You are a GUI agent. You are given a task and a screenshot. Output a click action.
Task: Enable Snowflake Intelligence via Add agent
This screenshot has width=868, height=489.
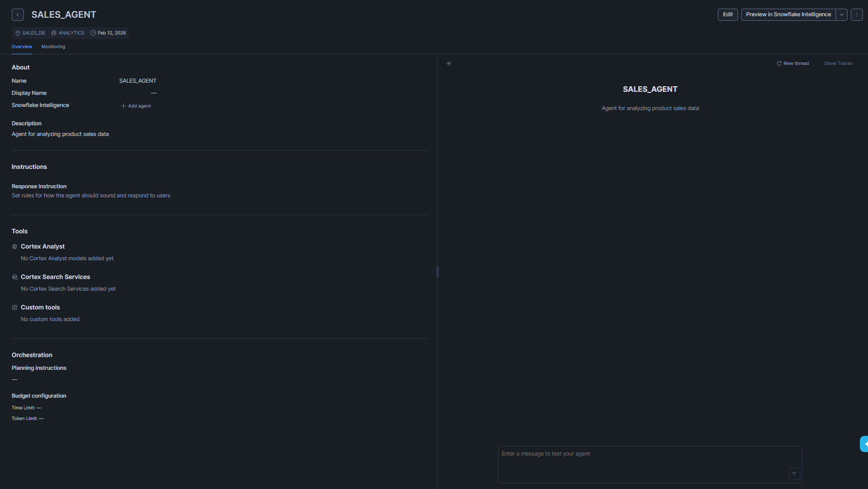tap(136, 106)
